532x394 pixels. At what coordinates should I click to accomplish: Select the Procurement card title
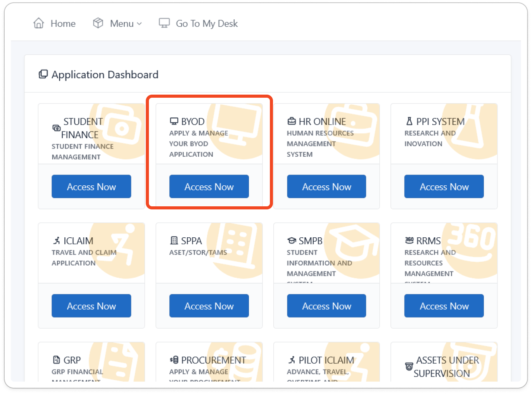(213, 360)
